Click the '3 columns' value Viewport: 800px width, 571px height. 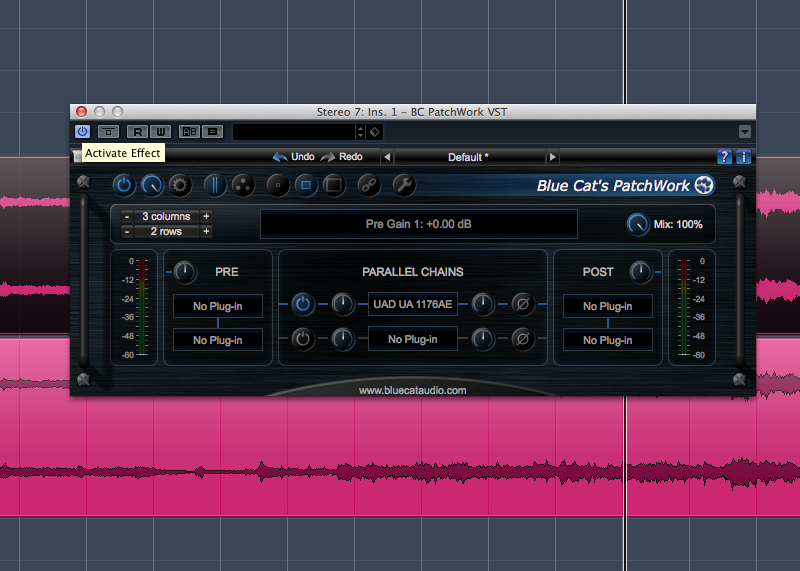pyautogui.click(x=166, y=216)
